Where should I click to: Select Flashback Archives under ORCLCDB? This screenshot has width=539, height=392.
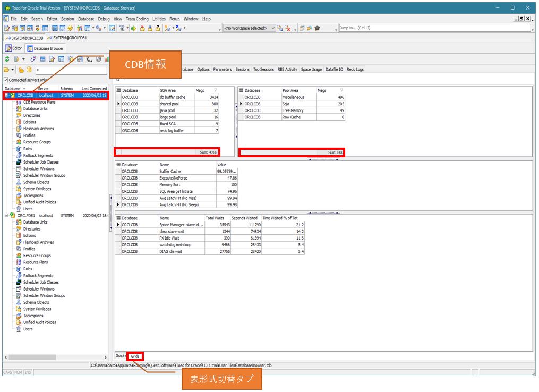[x=38, y=129]
